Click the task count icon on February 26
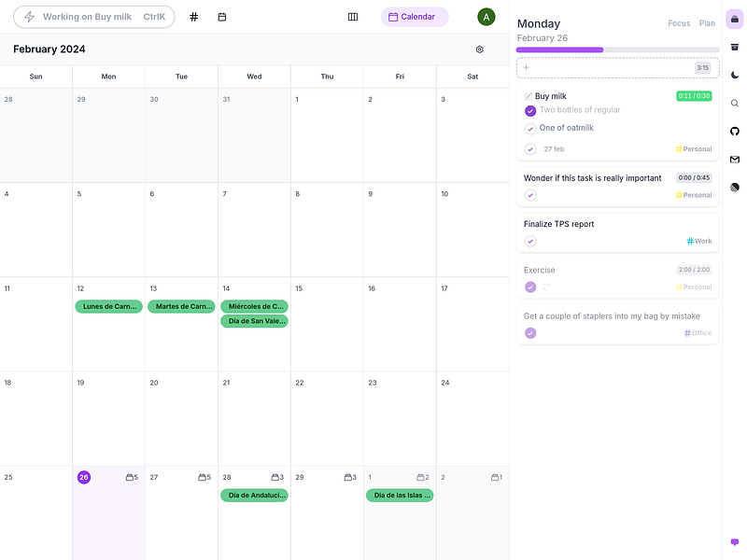 point(132,477)
